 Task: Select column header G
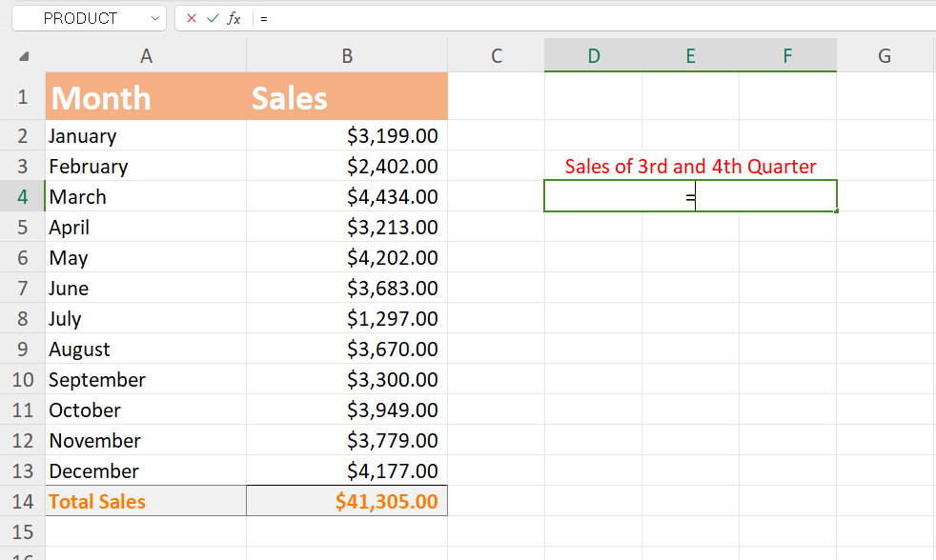884,56
